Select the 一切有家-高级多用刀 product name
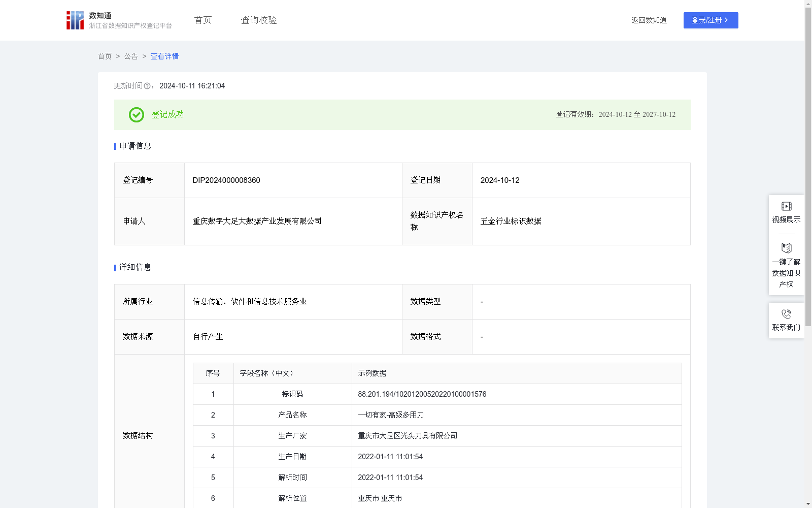Screen dimensions: 812x508 tap(391, 415)
